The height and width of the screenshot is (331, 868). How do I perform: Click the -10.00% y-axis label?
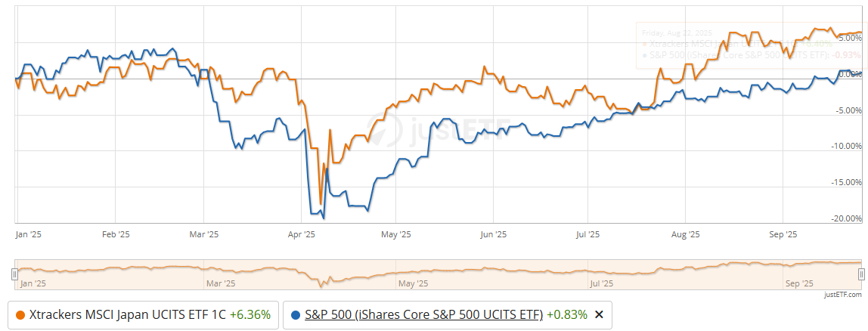point(845,146)
